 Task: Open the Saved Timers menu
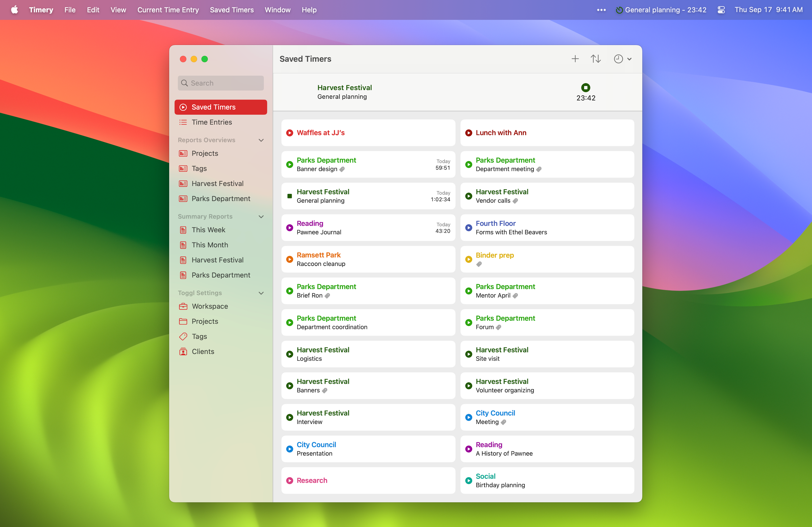[232, 10]
